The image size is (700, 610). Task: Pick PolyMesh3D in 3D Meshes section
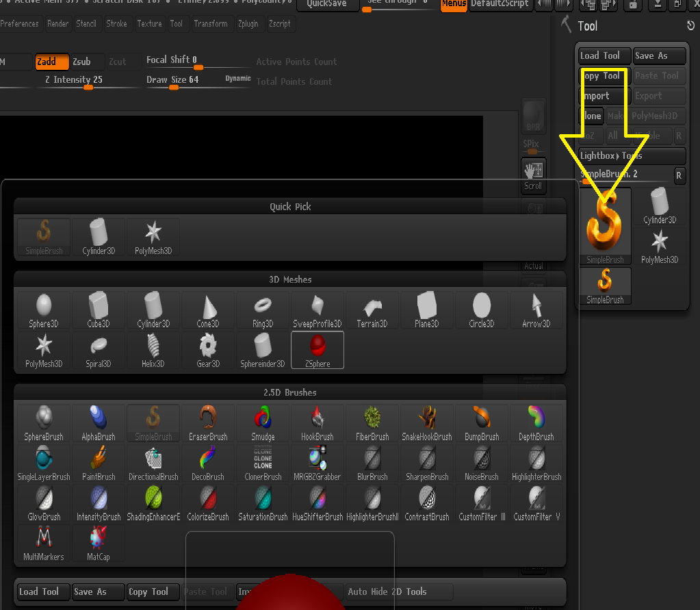[44, 351]
